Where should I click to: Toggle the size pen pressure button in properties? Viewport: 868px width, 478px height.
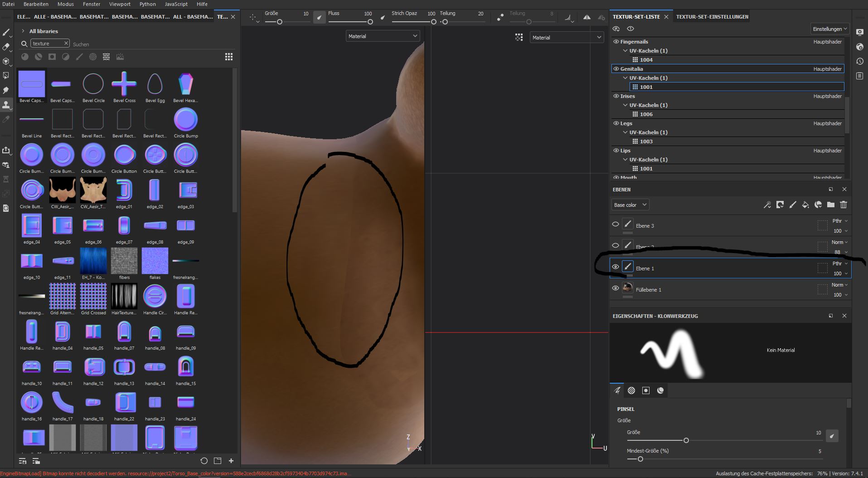[832, 436]
